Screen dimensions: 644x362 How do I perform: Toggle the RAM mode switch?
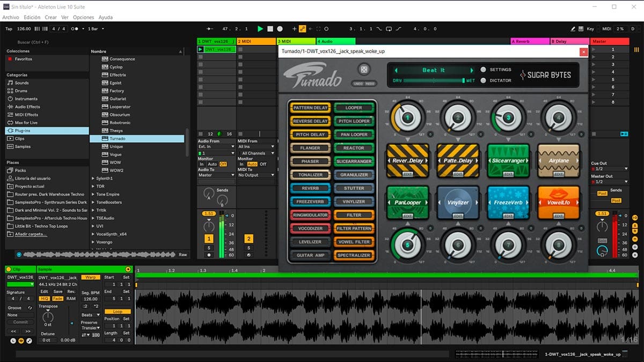pos(71,299)
